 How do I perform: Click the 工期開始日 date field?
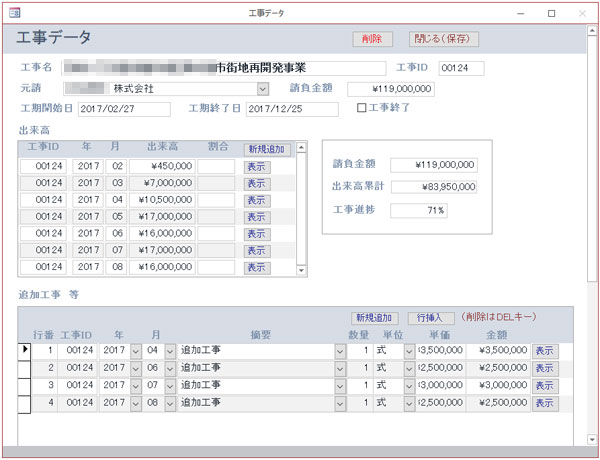[121, 108]
